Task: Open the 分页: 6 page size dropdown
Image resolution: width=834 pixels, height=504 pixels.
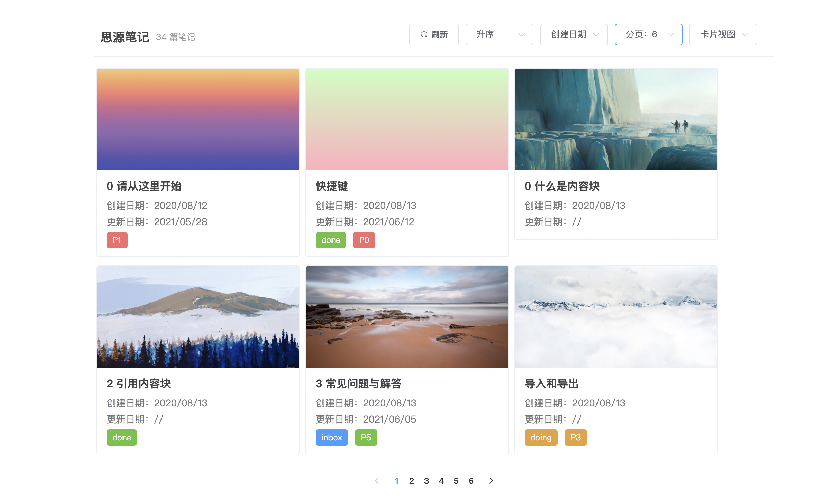Action: pyautogui.click(x=648, y=34)
